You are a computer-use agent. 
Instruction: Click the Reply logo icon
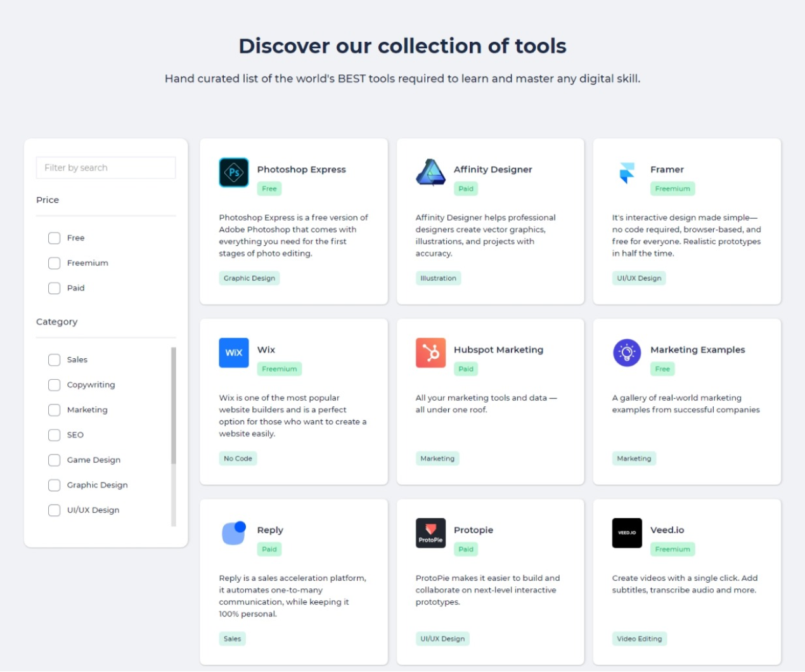click(x=234, y=533)
